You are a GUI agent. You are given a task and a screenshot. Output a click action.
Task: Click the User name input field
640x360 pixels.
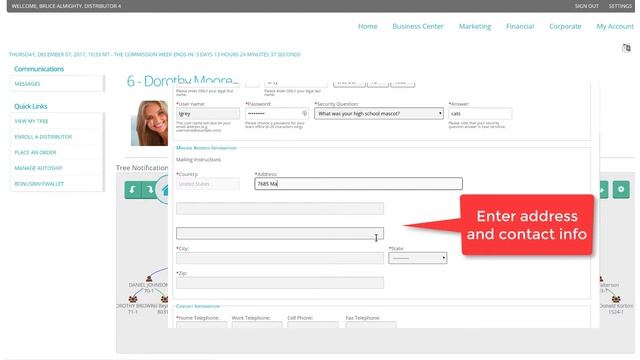[x=208, y=113]
